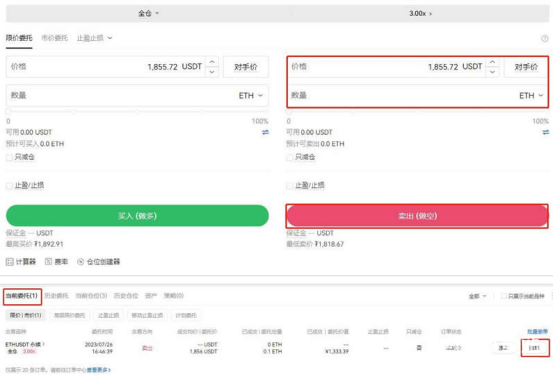Open the 3.00x leverage selector
This screenshot has width=554, height=385.
pyautogui.click(x=420, y=13)
